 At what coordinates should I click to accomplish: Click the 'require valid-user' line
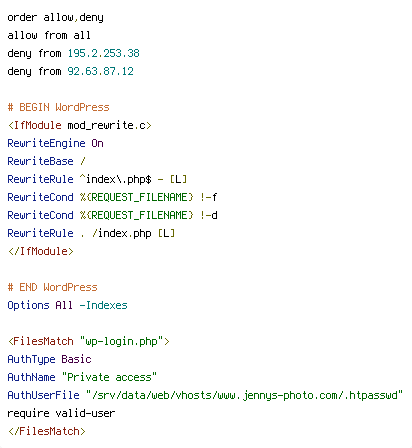pyautogui.click(x=61, y=413)
